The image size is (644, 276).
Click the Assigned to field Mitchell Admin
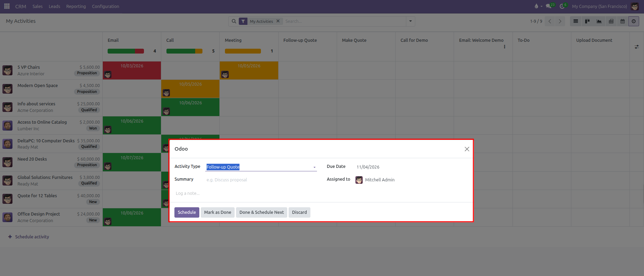pyautogui.click(x=411, y=180)
